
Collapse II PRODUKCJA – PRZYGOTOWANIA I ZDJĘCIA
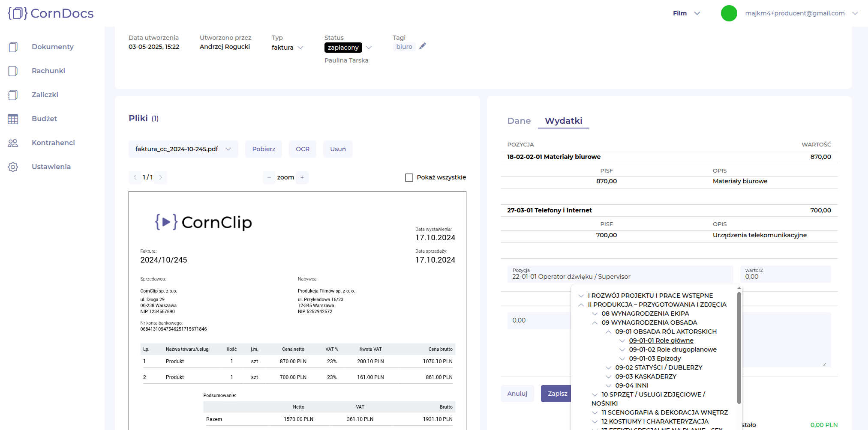point(581,305)
